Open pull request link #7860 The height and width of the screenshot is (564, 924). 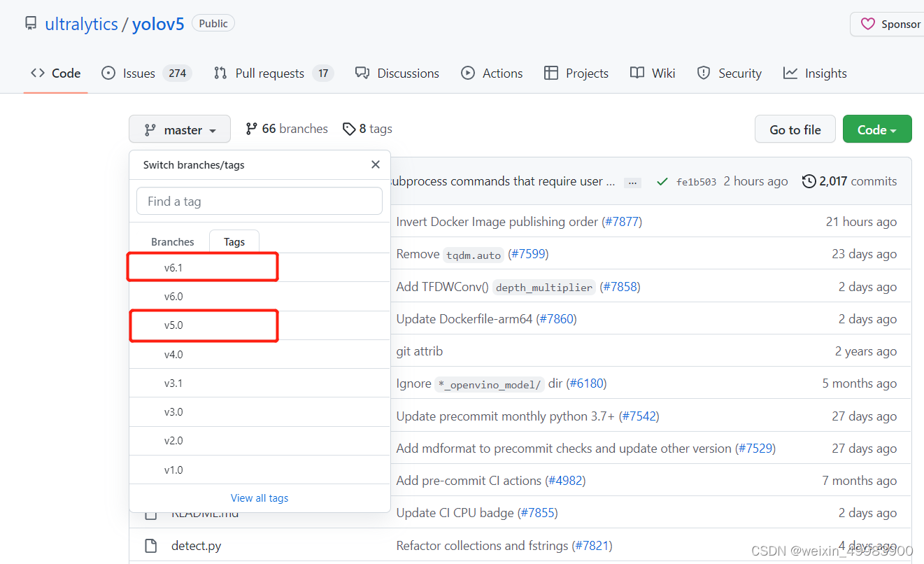tap(556, 319)
